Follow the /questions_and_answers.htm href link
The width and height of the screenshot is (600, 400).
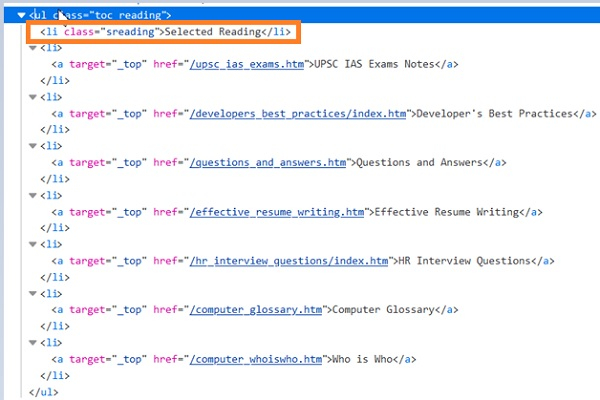coord(268,163)
